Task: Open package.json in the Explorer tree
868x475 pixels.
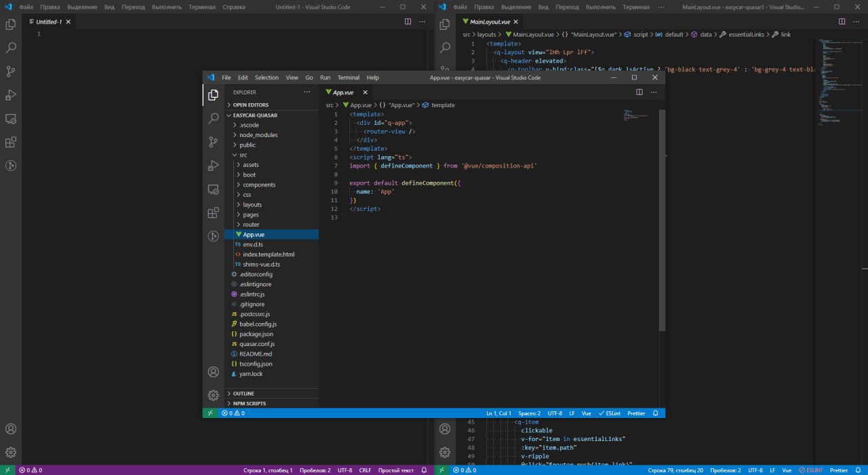Action: [x=271, y=334]
